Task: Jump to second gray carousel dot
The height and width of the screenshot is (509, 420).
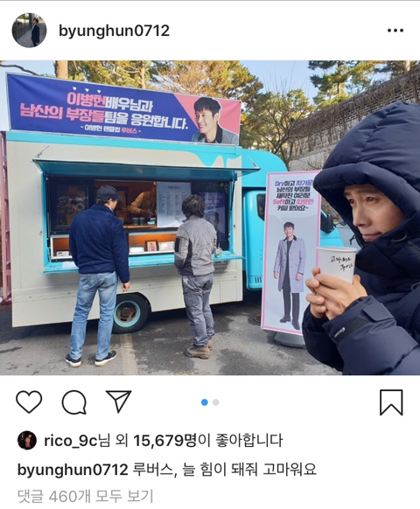Action: [215, 402]
